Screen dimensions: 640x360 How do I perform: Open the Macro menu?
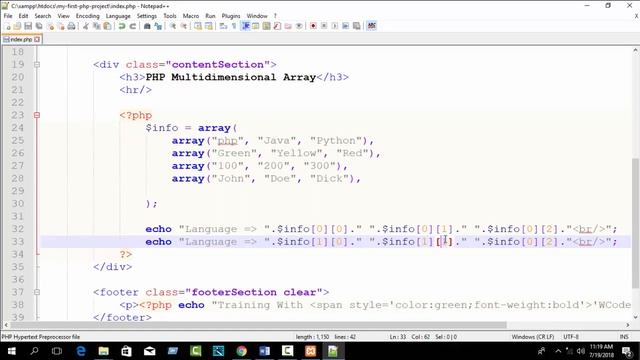[x=191, y=16]
